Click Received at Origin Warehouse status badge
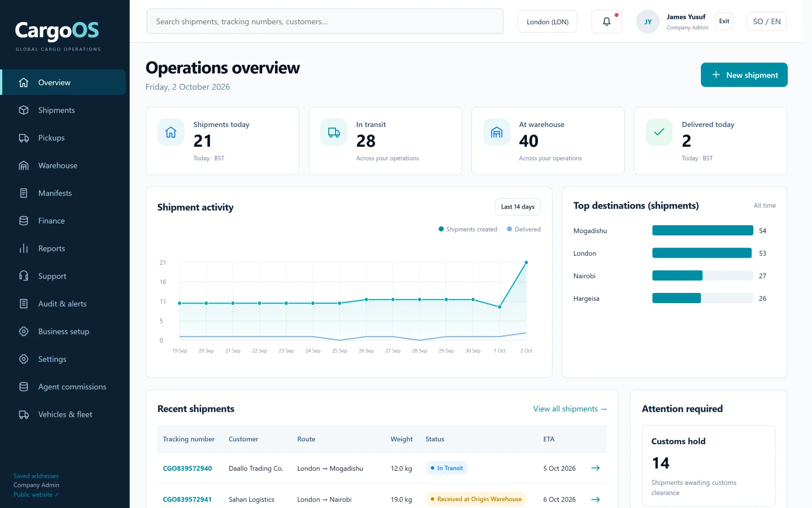Screen dimensions: 812x508 click(x=476, y=499)
